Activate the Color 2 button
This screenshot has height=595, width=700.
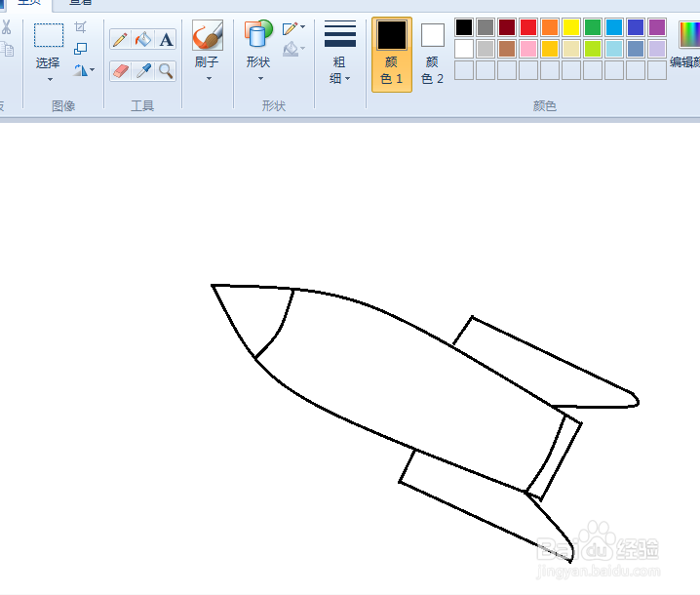(x=432, y=55)
